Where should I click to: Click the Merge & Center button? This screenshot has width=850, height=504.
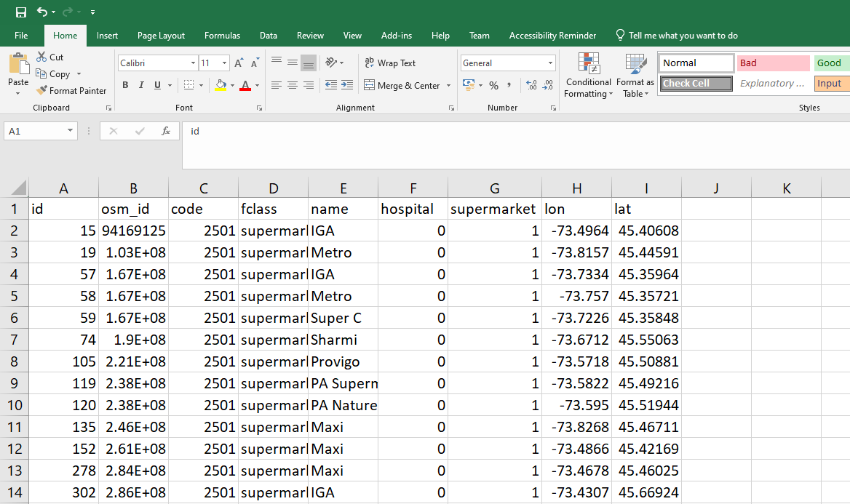pyautogui.click(x=402, y=86)
